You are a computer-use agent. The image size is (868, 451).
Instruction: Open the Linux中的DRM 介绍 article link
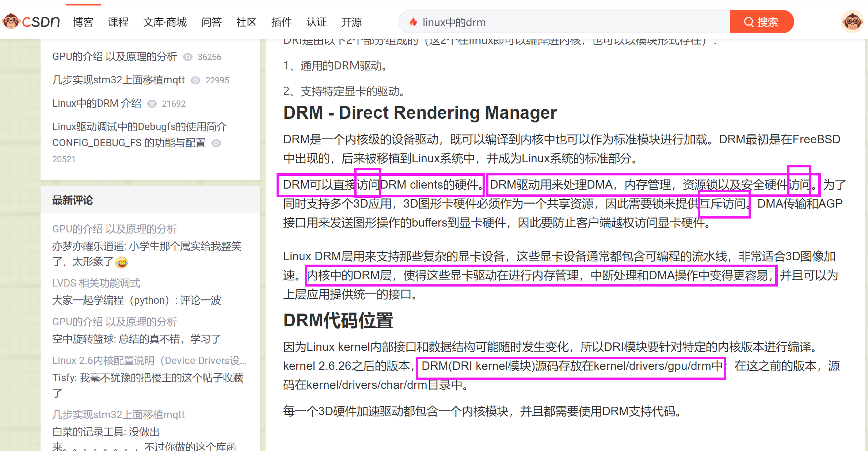click(x=97, y=103)
